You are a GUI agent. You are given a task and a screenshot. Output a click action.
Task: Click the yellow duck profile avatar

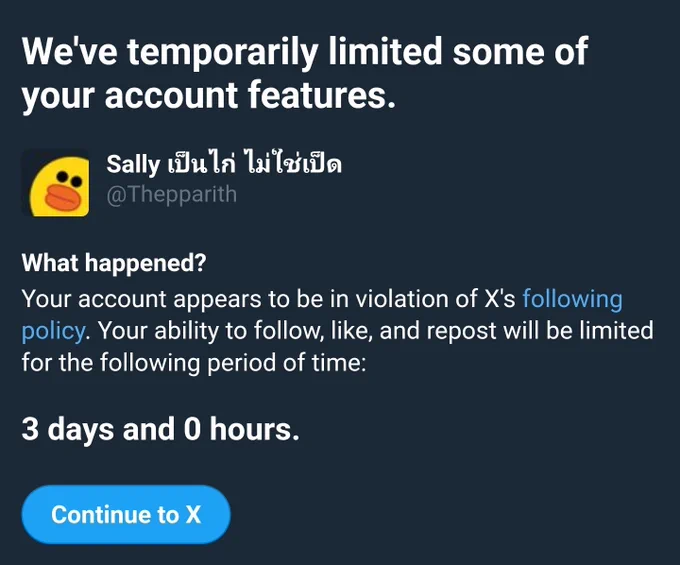(56, 183)
